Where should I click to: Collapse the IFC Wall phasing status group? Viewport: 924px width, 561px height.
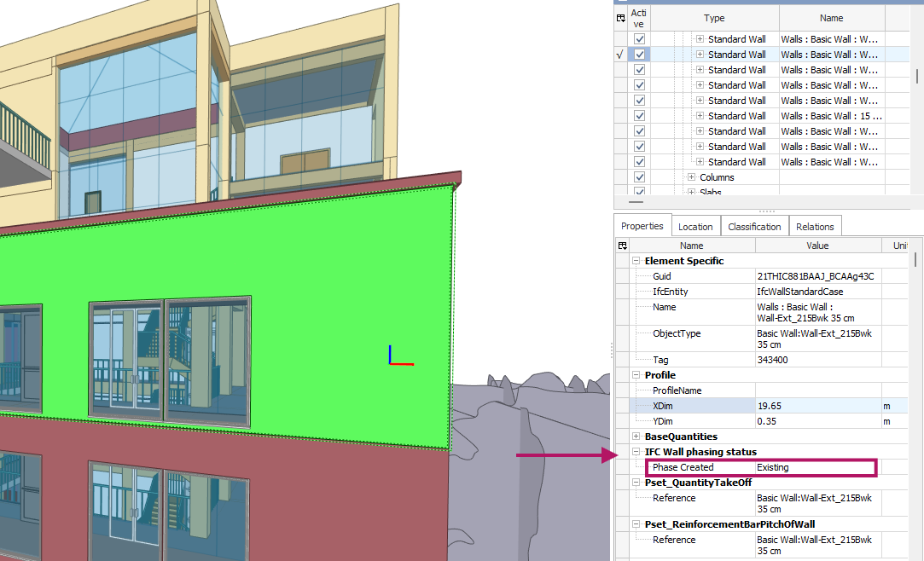point(636,452)
